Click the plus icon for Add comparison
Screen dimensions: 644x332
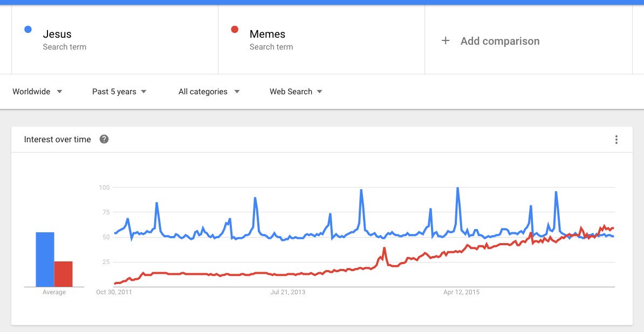(x=446, y=41)
